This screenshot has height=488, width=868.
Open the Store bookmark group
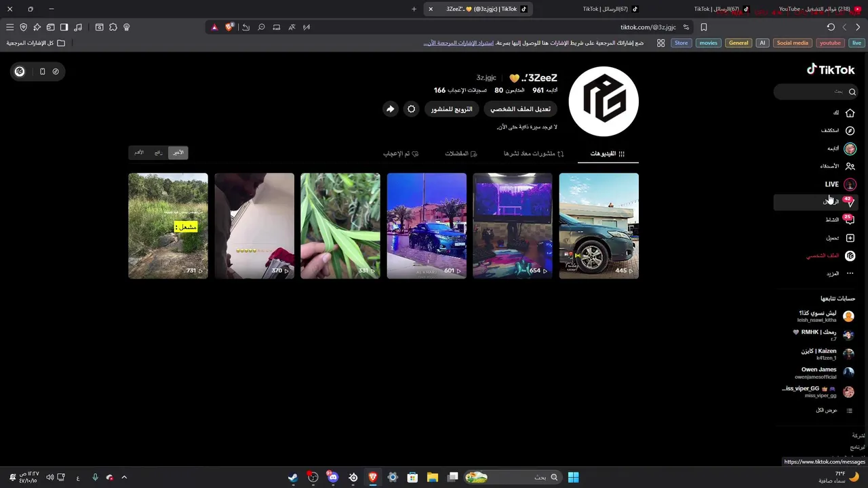click(x=681, y=43)
